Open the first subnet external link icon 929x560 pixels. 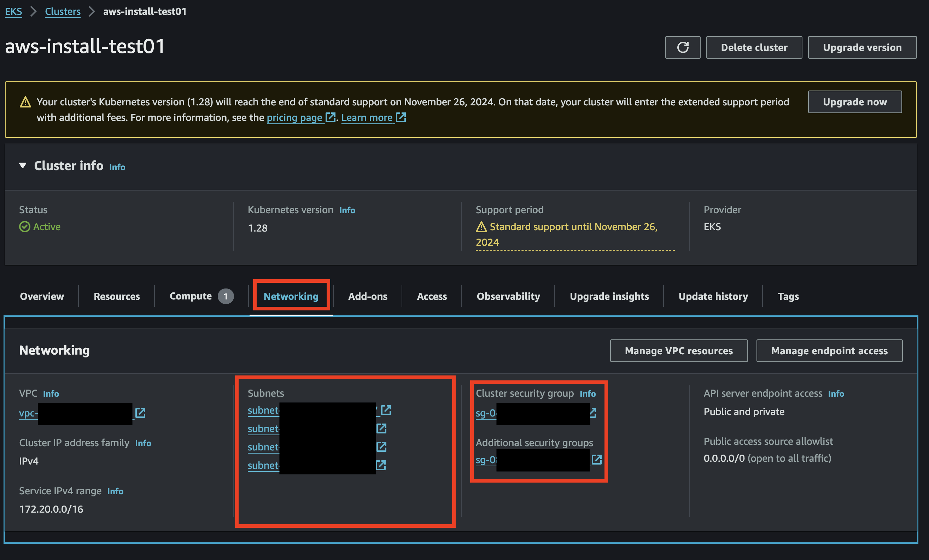point(386,410)
